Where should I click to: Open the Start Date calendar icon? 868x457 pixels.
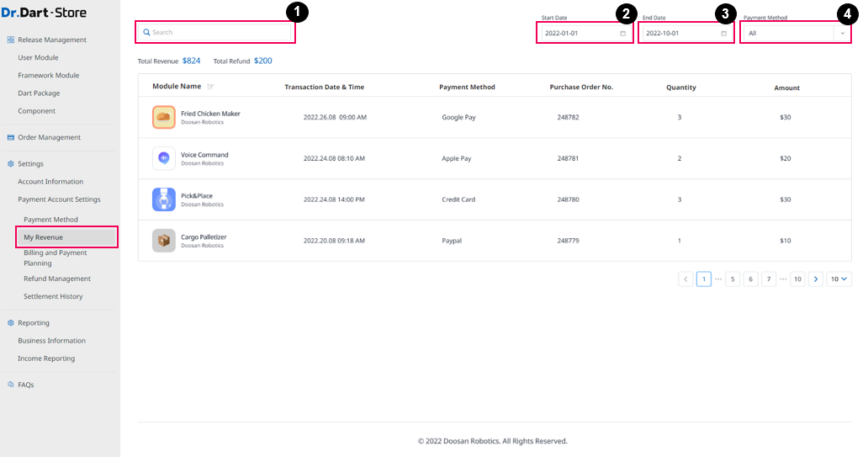[x=622, y=33]
